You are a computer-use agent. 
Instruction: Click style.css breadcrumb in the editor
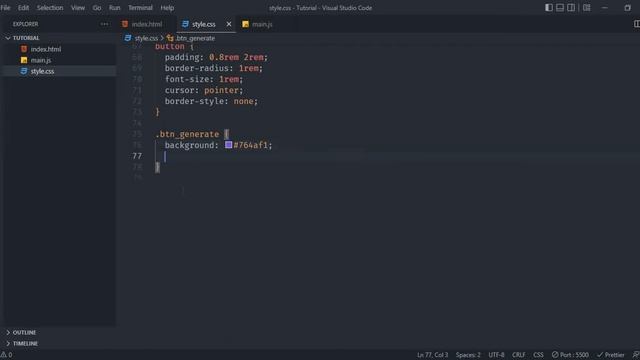[146, 38]
